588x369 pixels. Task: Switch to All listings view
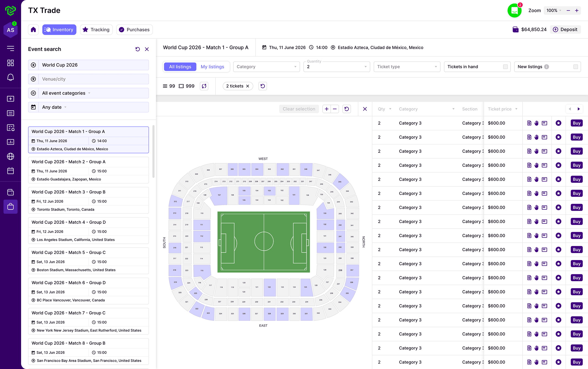[180, 67]
